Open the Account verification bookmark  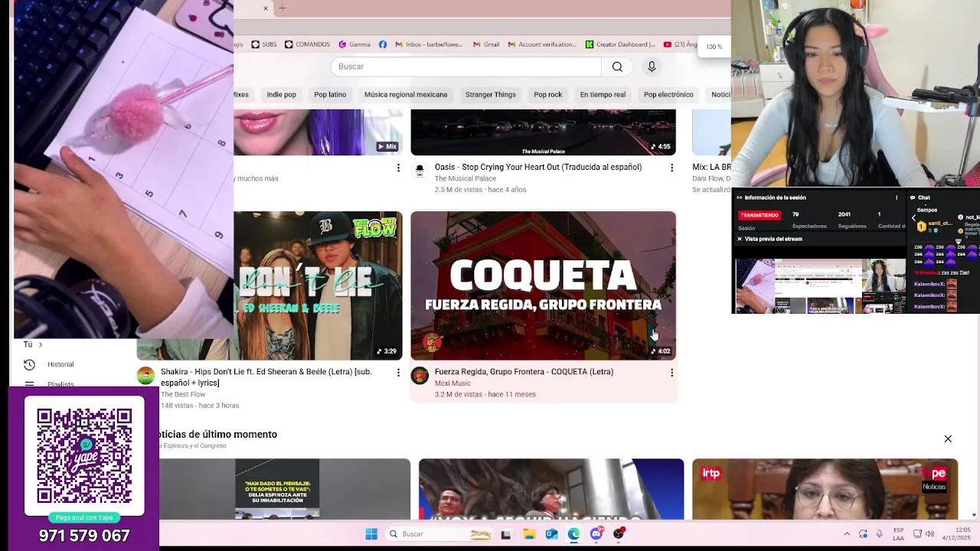coord(542,44)
